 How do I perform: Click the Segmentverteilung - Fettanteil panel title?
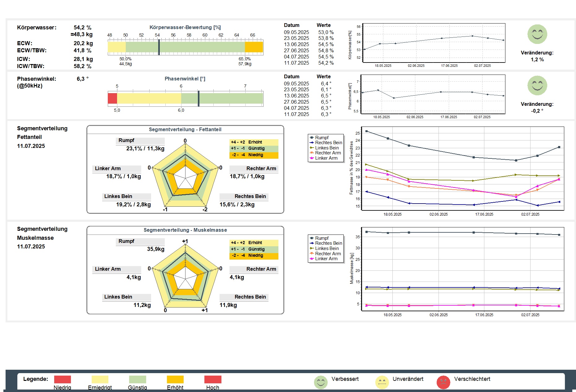[185, 130]
